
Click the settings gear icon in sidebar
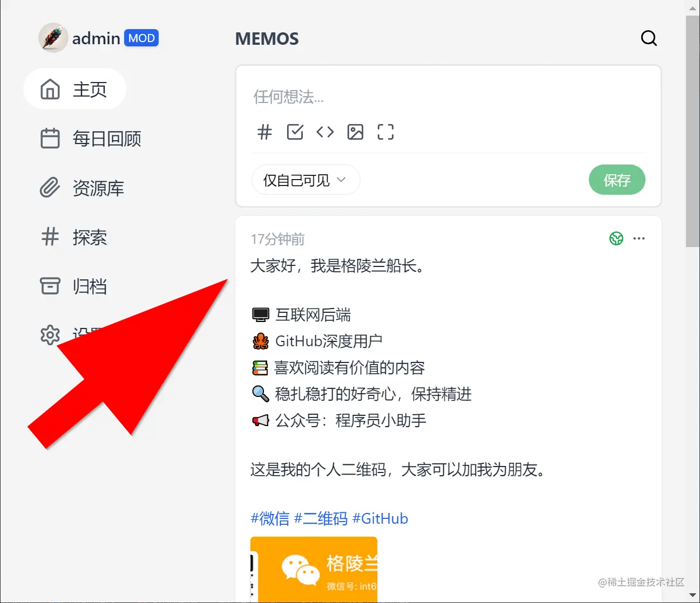(x=50, y=335)
